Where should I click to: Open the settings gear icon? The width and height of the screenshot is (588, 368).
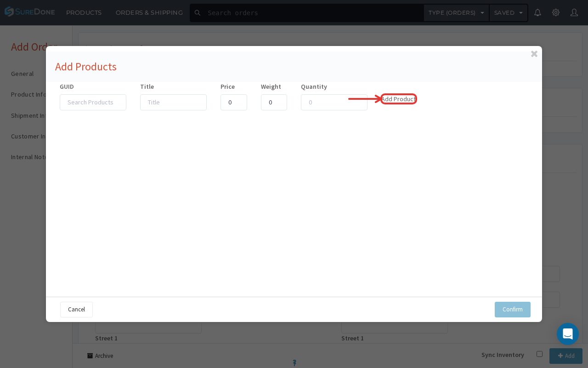pyautogui.click(x=556, y=12)
